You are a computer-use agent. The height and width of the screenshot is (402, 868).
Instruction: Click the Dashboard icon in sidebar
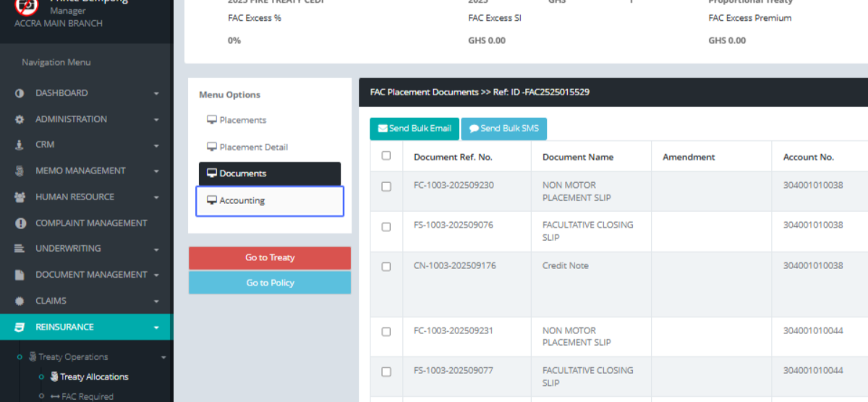pyautogui.click(x=20, y=93)
